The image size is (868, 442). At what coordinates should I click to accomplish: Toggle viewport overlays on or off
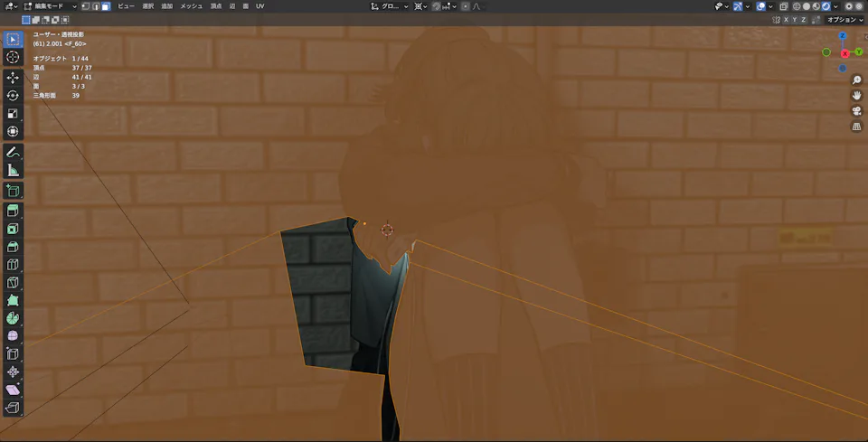(x=760, y=6)
